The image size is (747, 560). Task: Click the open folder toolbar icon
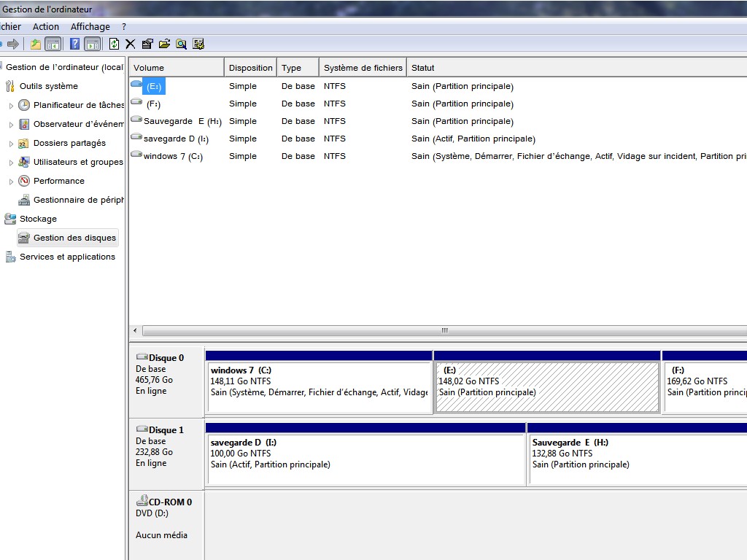(164, 44)
